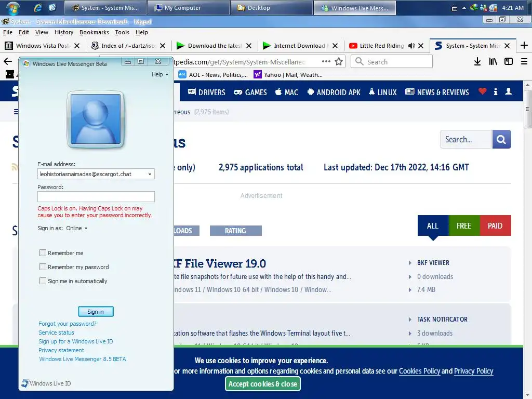Screen dimensions: 532x399
Task: Select the DRIVERS category
Action: tap(207, 92)
